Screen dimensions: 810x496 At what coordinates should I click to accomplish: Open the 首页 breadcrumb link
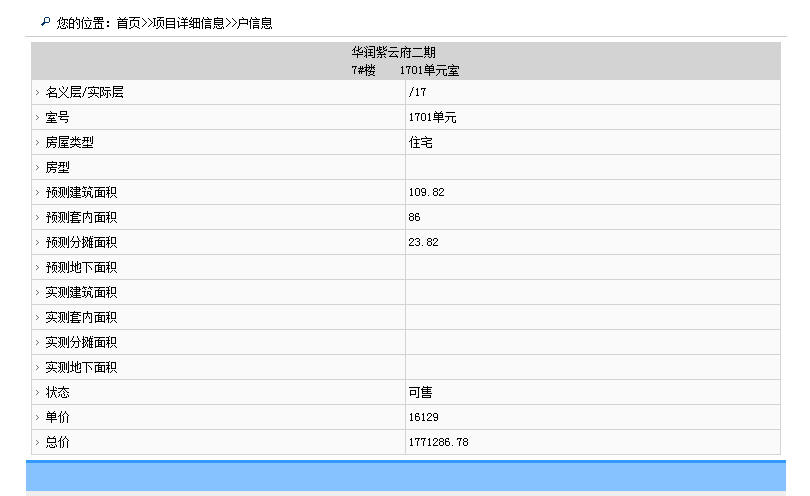pos(128,23)
